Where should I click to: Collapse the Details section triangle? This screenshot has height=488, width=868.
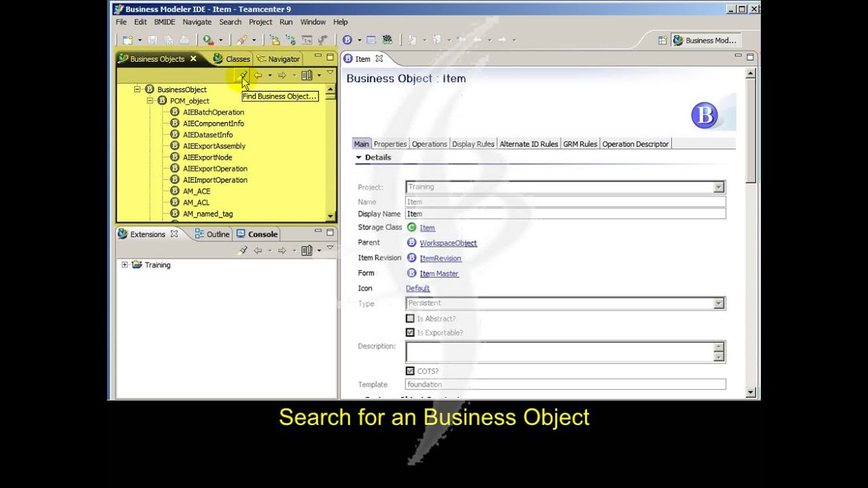click(x=359, y=157)
